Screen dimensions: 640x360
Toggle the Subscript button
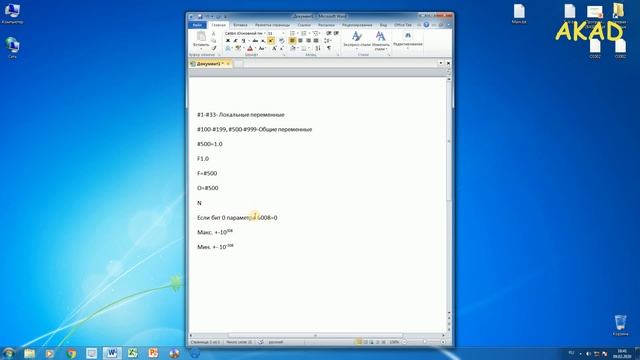click(x=263, y=40)
